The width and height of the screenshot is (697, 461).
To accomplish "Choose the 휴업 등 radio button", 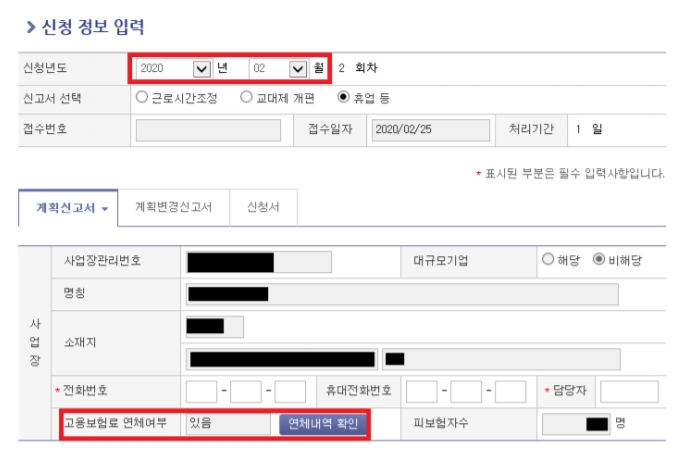I will (x=344, y=98).
